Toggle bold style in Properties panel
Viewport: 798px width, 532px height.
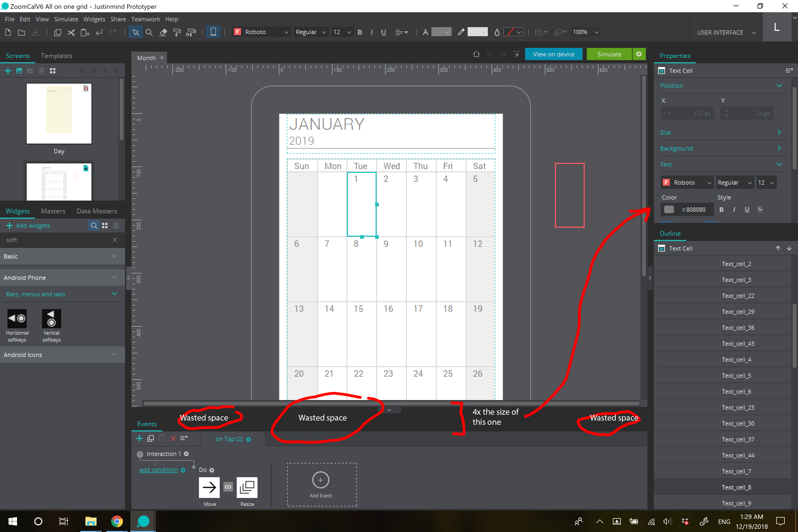[x=721, y=210]
